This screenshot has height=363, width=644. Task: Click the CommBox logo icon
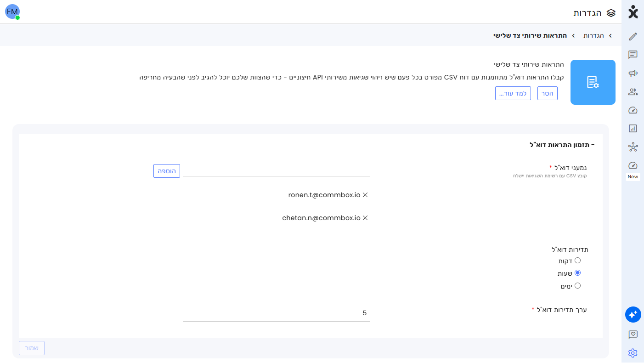tap(633, 12)
